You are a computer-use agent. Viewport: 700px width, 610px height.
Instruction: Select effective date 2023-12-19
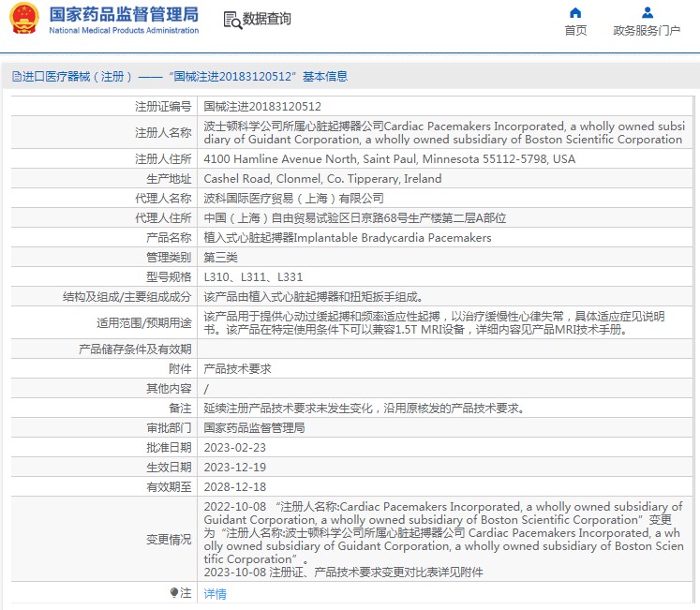[235, 467]
